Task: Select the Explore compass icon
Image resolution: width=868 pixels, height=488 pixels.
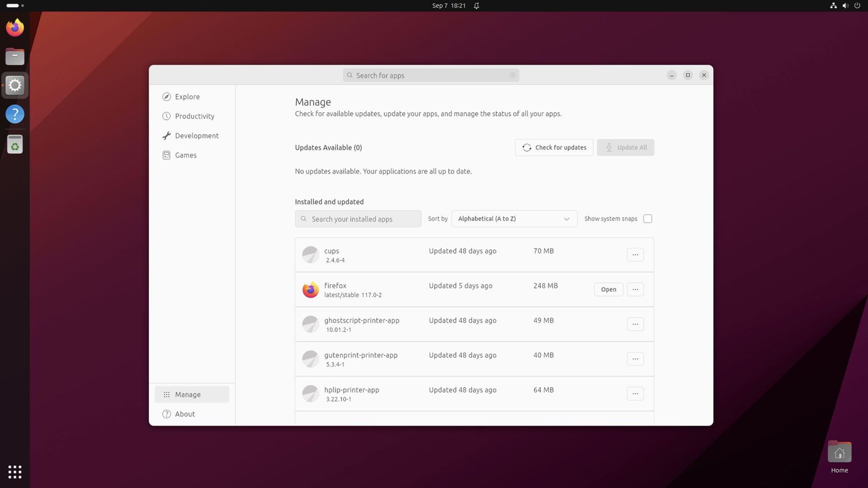Action: click(x=166, y=96)
